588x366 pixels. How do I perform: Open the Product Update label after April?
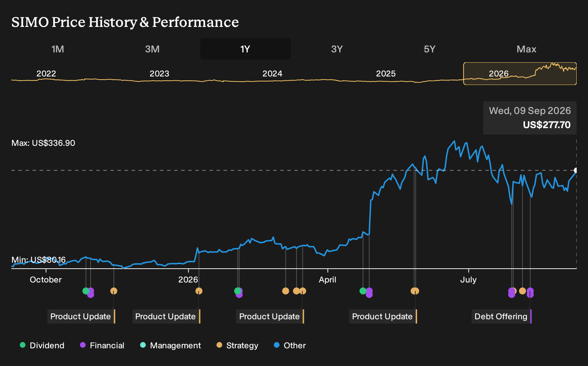tap(383, 316)
